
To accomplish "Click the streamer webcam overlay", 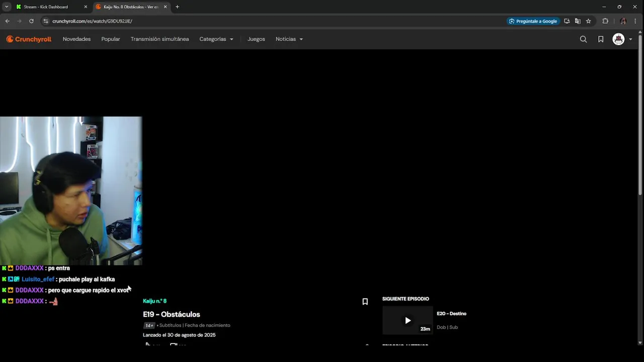I will click(71, 191).
